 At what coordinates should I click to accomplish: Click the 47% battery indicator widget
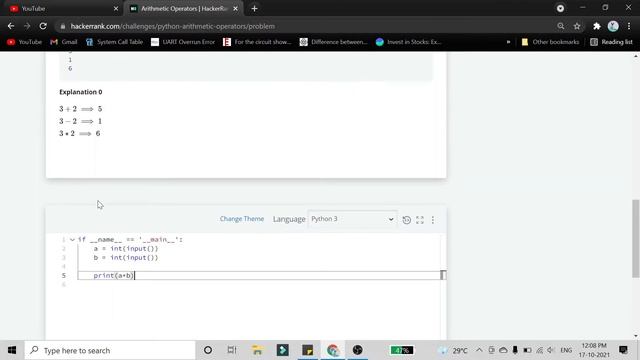(402, 350)
